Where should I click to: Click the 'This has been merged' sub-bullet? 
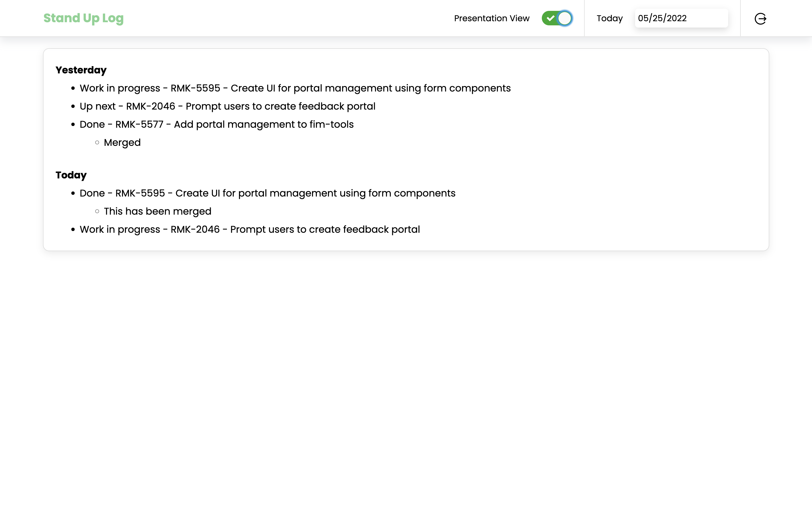pos(157,211)
